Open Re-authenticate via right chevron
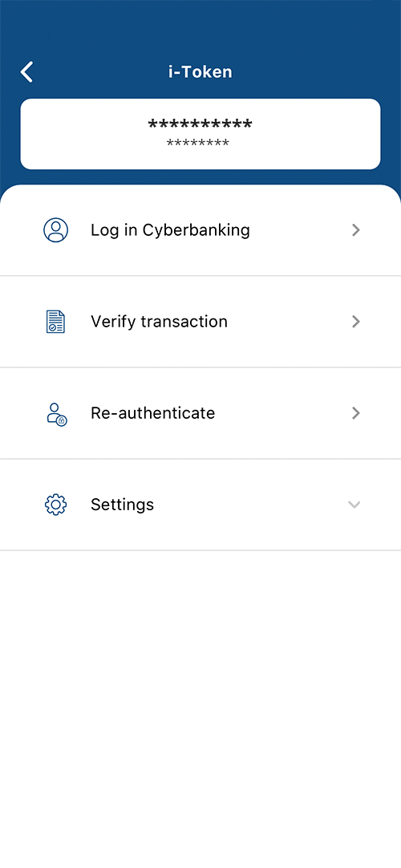Screen dimensions: 401x868 (x=355, y=413)
